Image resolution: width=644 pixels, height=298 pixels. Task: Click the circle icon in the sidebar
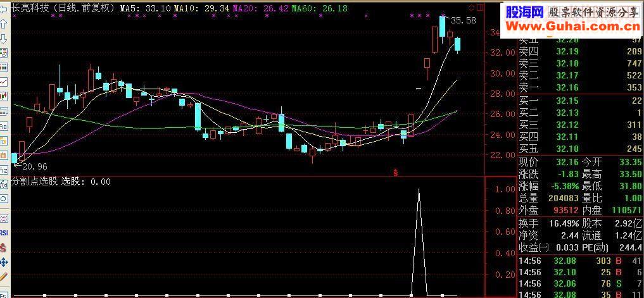[x=3, y=199]
